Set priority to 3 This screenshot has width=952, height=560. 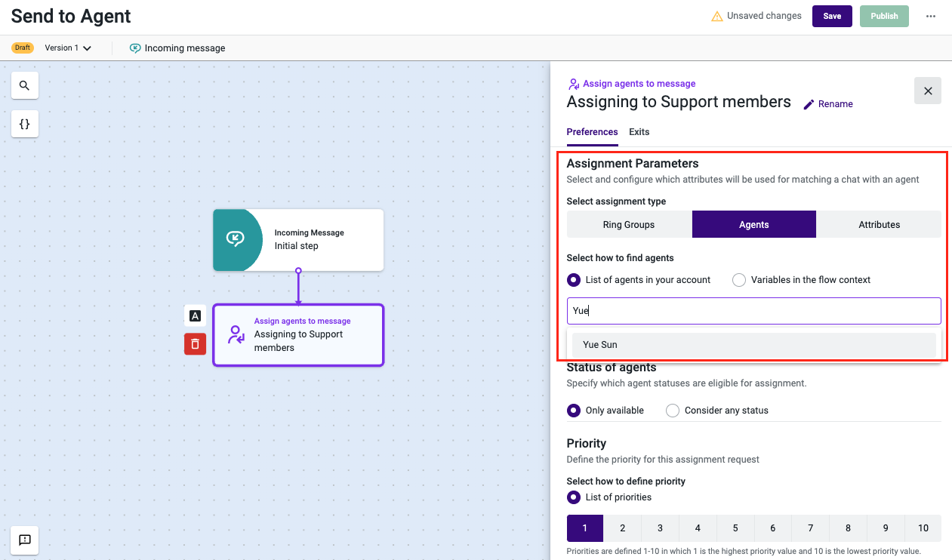click(x=660, y=528)
